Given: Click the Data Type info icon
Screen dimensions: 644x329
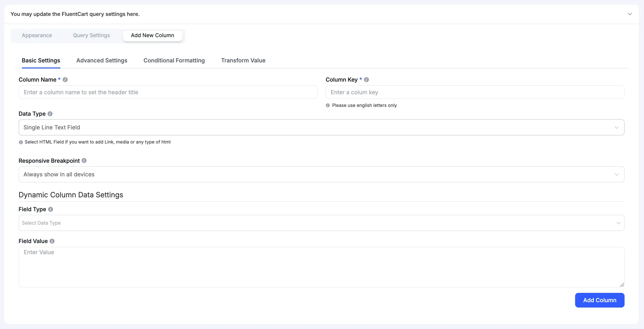Looking at the screenshot, I should point(50,114).
